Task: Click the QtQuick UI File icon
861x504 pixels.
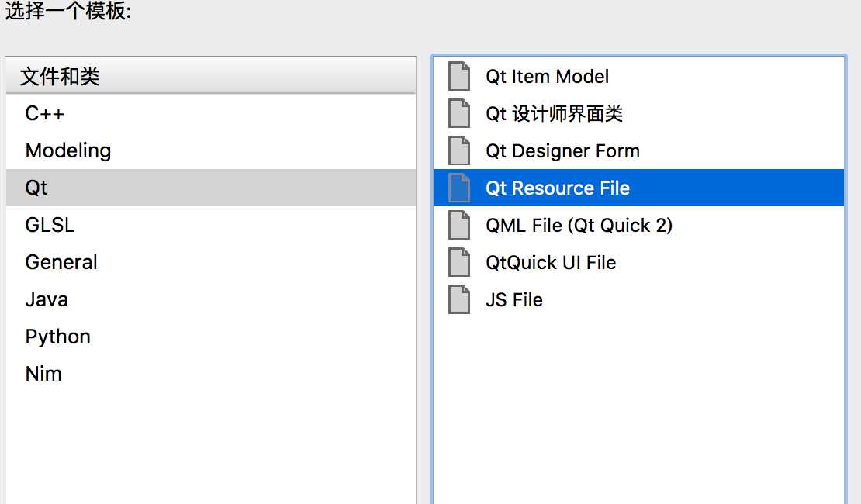Action: 459,262
